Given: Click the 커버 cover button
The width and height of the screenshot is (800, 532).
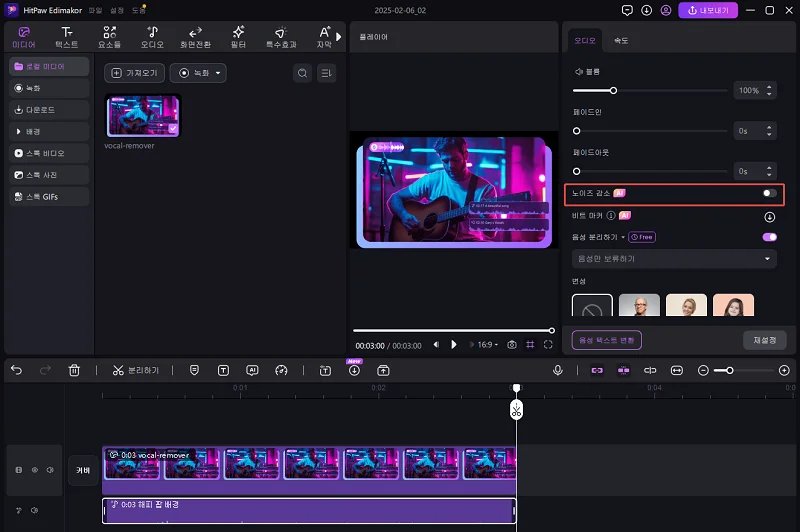Looking at the screenshot, I should (x=83, y=470).
